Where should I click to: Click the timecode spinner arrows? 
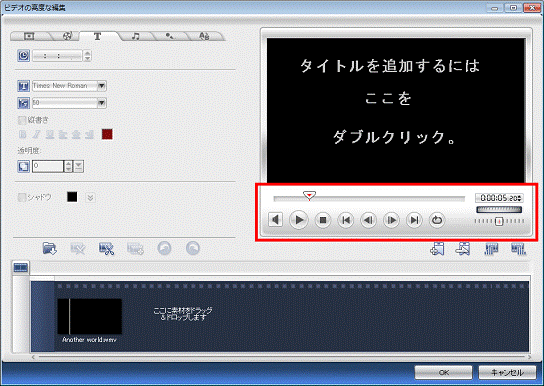(x=520, y=198)
